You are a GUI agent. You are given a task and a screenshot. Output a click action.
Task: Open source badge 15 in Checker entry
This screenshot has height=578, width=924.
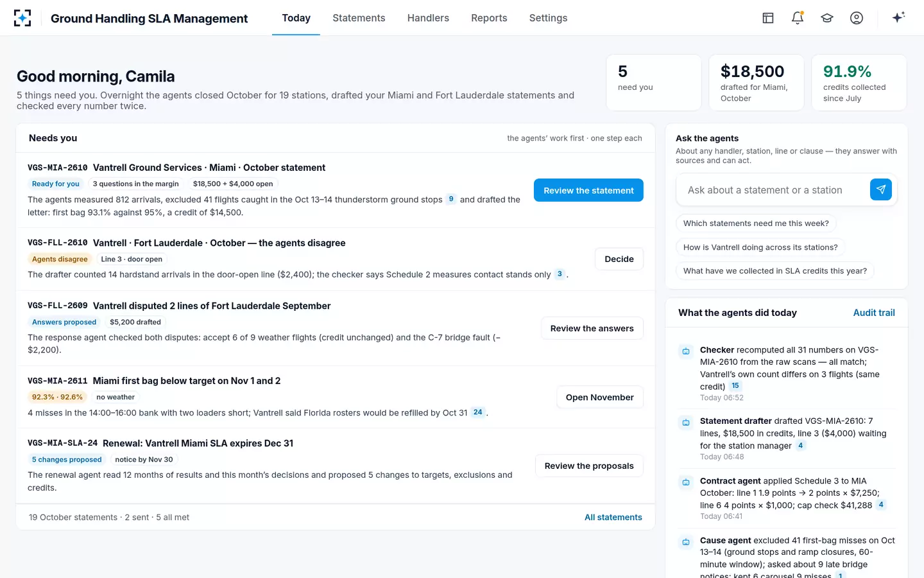[x=735, y=386]
